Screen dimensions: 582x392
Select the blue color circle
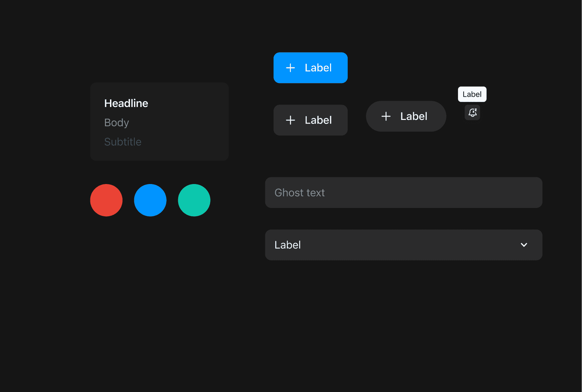click(150, 200)
